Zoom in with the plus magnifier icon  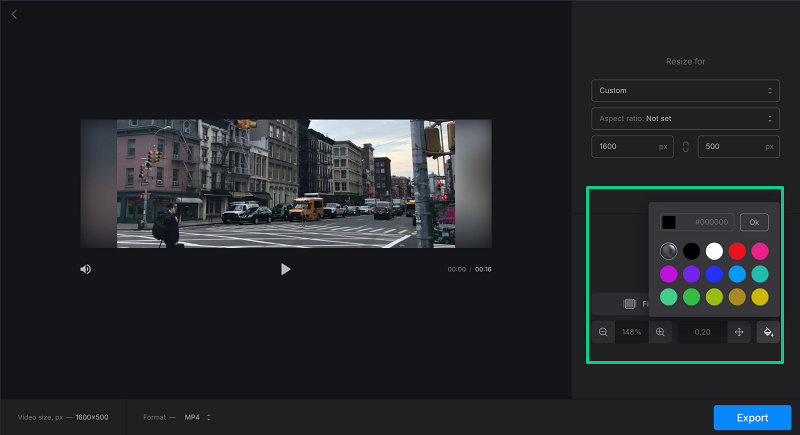pyautogui.click(x=660, y=332)
